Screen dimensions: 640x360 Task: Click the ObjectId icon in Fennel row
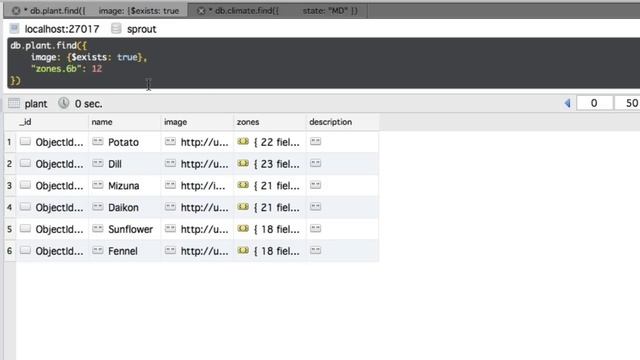25,250
